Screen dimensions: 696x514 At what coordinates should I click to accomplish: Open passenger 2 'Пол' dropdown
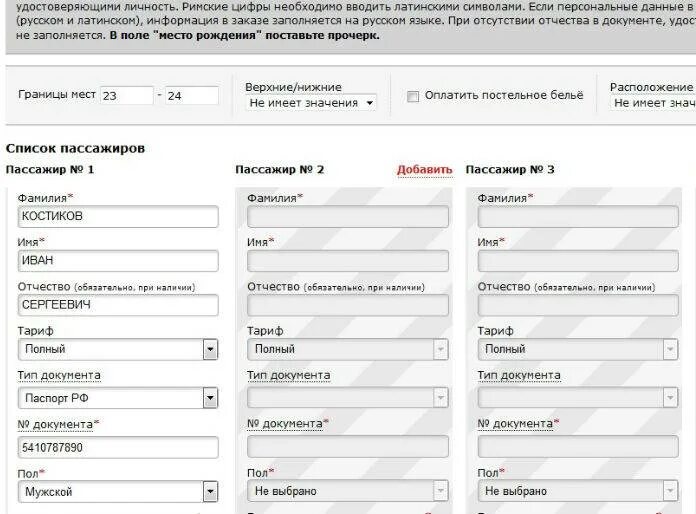click(x=348, y=491)
